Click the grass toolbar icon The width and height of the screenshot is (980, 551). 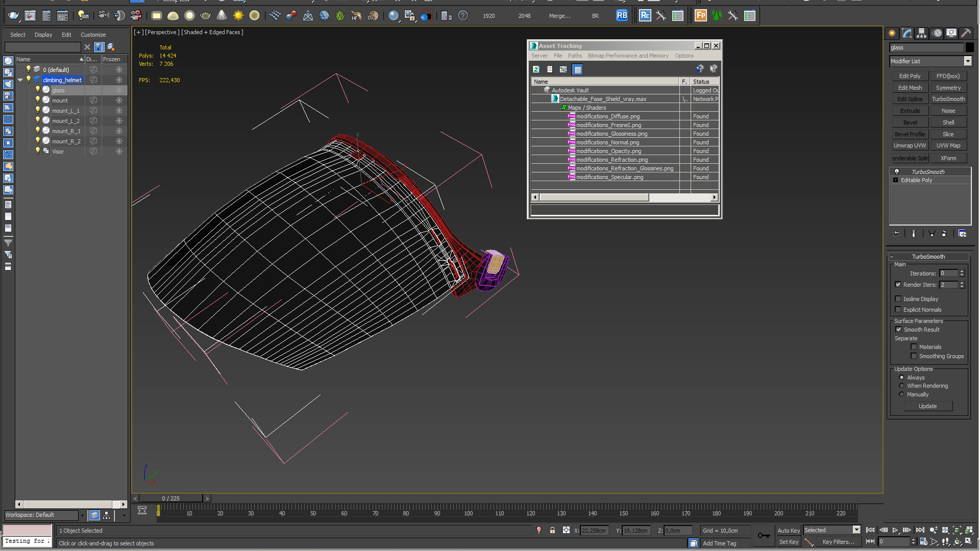340,16
